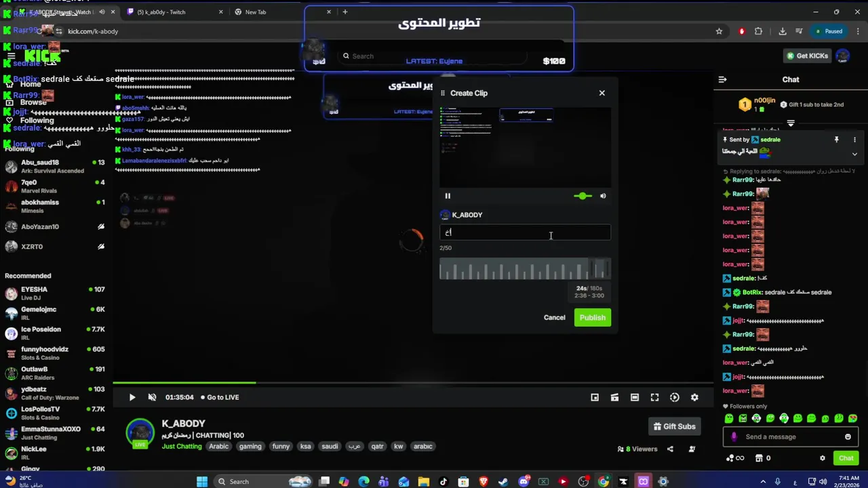Open player settings gear

(x=694, y=397)
